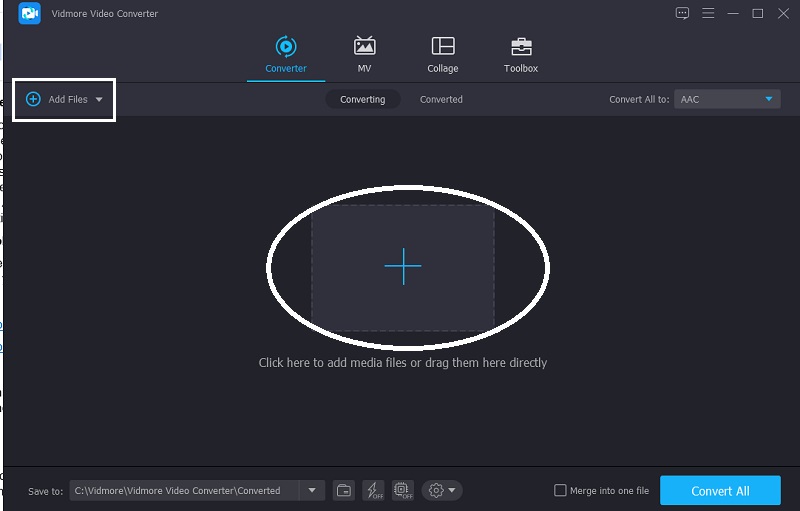Click the big plus to add media

coord(403,266)
